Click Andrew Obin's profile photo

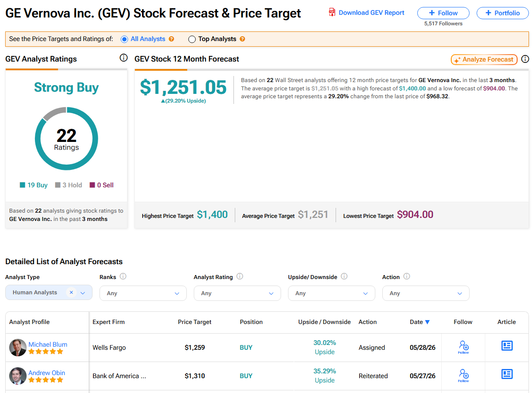click(x=18, y=376)
